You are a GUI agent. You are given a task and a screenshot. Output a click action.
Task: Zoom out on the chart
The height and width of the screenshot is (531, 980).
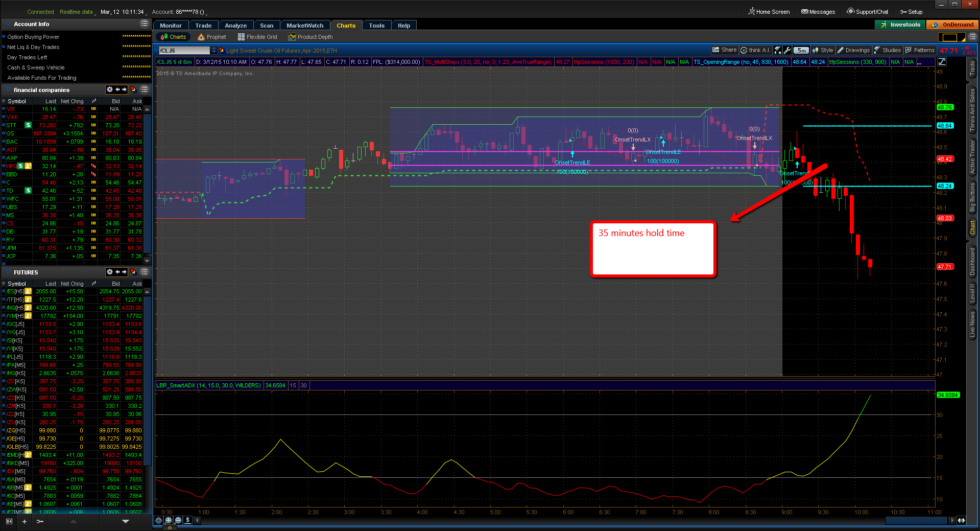click(178, 520)
